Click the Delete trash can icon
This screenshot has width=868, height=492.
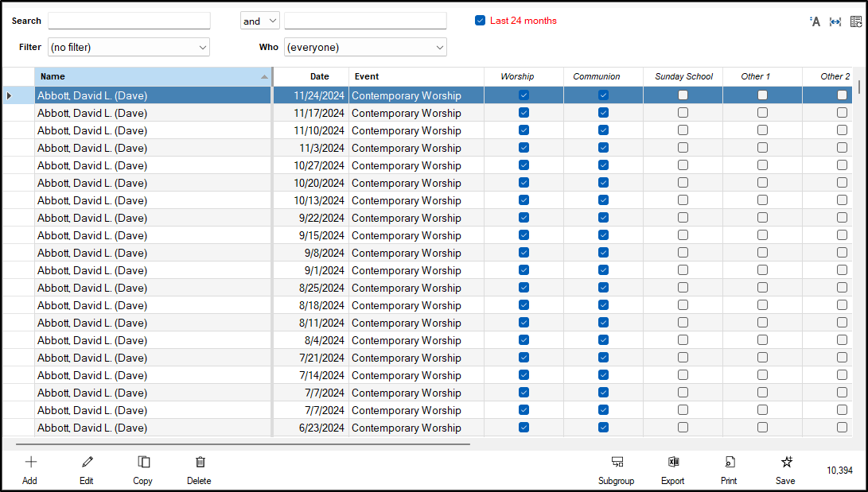pyautogui.click(x=200, y=463)
